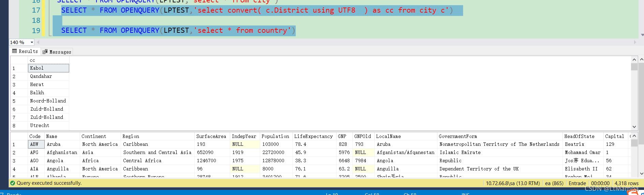Open the 140 % zoom dropdown

(x=32, y=42)
